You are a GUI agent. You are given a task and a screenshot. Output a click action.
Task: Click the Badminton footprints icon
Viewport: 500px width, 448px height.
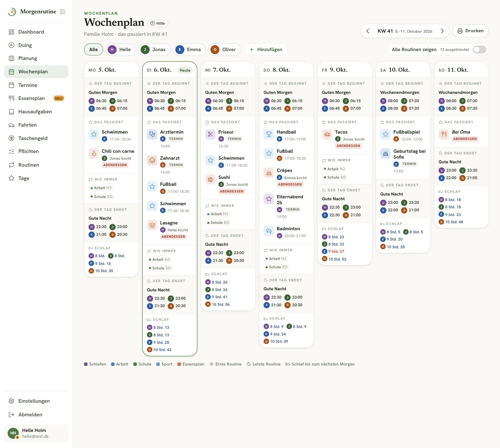(x=269, y=231)
